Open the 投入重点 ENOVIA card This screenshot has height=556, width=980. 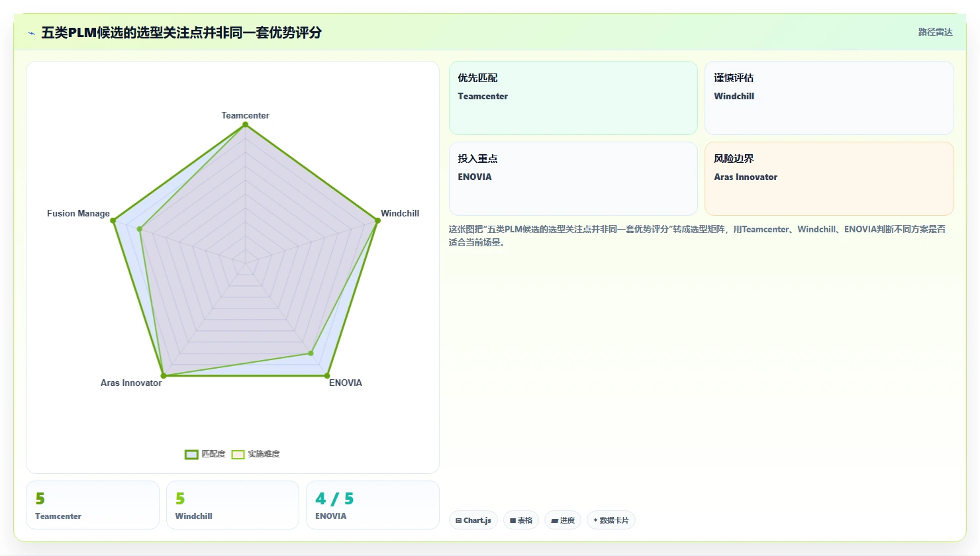573,179
